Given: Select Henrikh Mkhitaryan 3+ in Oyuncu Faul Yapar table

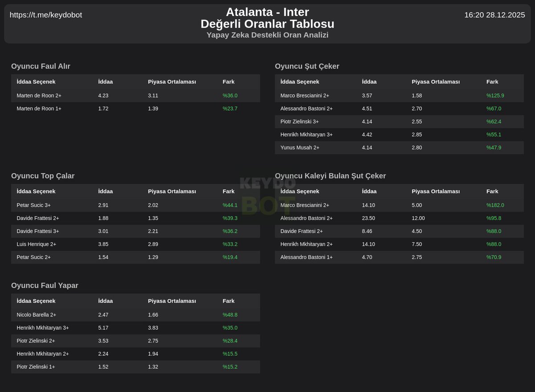Looking at the screenshot, I should point(136,328).
